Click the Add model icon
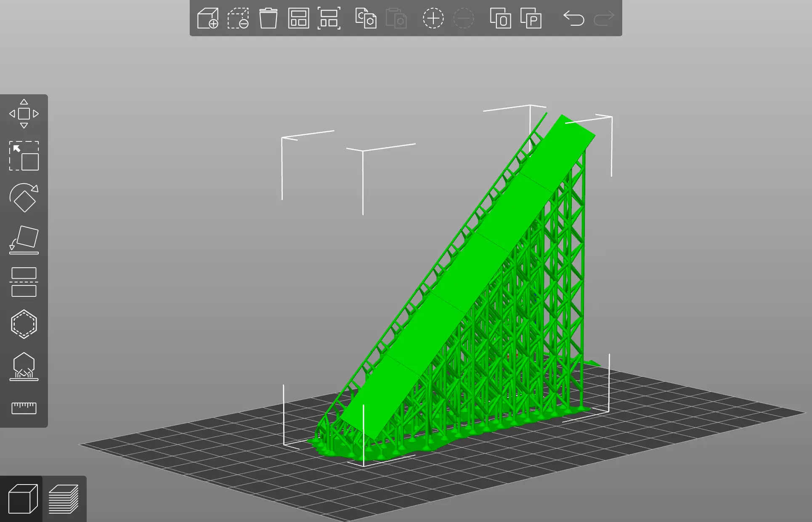This screenshot has height=522, width=812. [x=208, y=19]
